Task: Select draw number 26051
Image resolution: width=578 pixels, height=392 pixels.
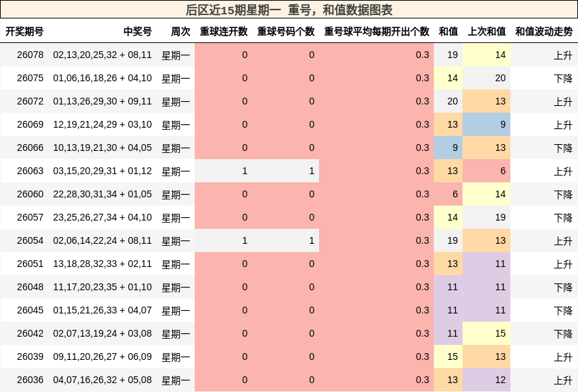Action: pos(30,264)
